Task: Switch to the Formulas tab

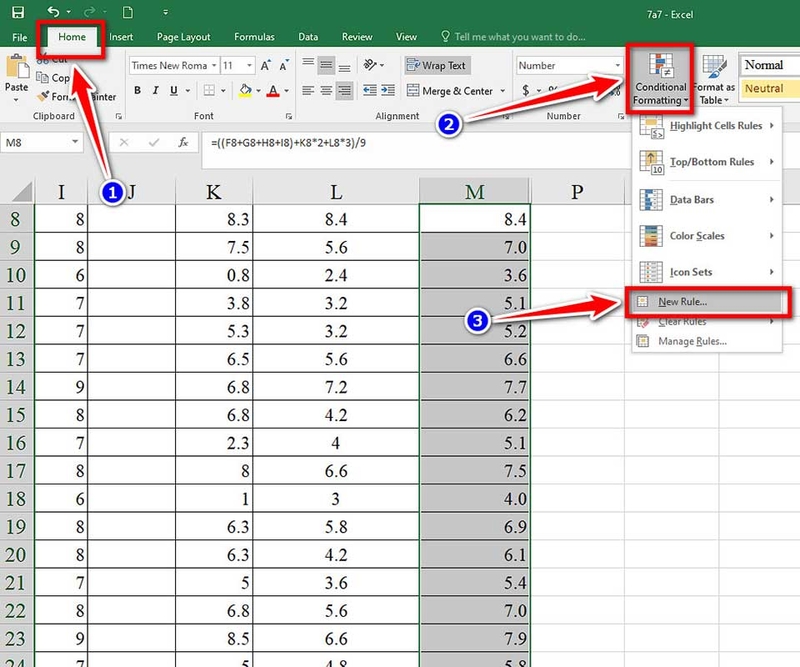Action: coord(254,36)
